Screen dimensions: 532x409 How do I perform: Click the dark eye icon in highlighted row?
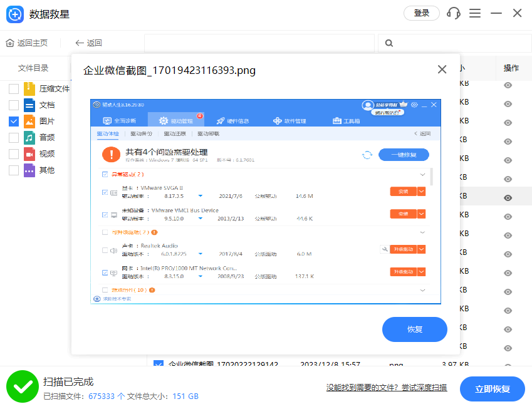pos(508,198)
